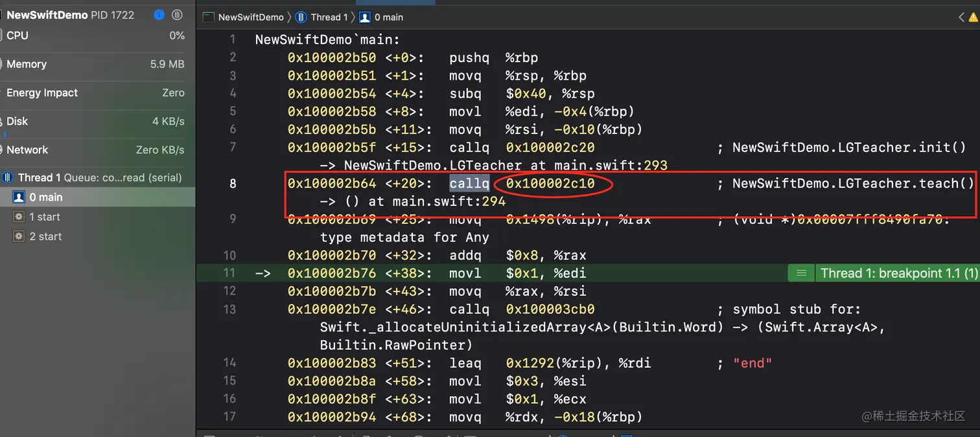This screenshot has height=437, width=980.
Task: Select stack frame 1 start
Action: coord(97,217)
